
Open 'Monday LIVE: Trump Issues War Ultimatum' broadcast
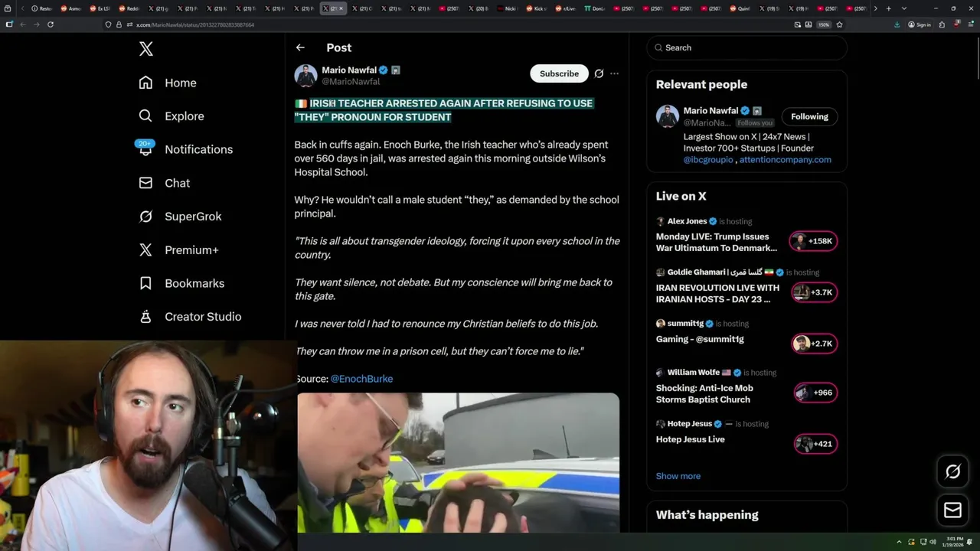[x=717, y=242]
